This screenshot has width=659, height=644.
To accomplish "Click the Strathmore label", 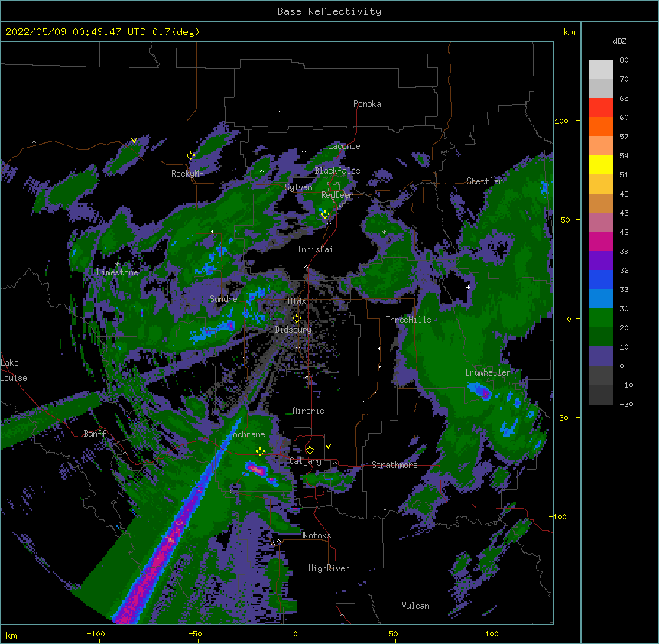I will 394,465.
